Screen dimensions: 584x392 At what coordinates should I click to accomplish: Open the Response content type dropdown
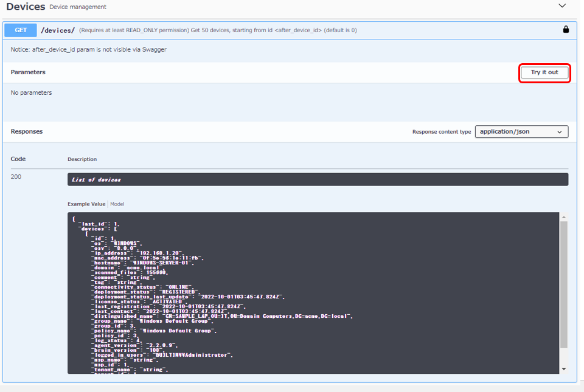[521, 131]
